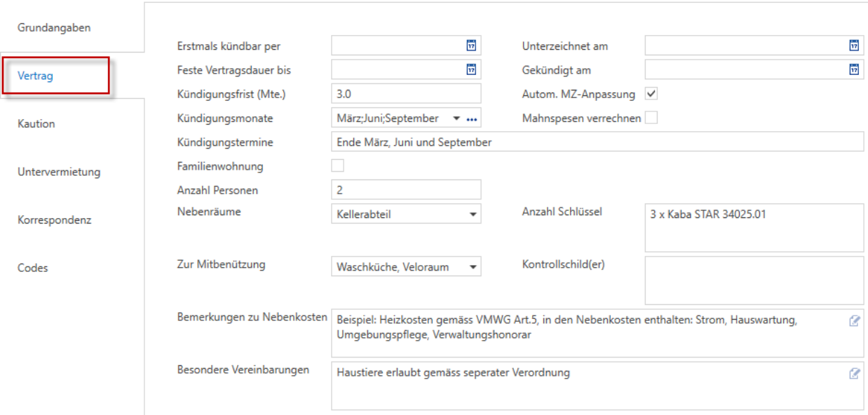Screen dimensions: 868x415
Task: Click the 'März;Juni;September' value text
Action: [x=388, y=118]
